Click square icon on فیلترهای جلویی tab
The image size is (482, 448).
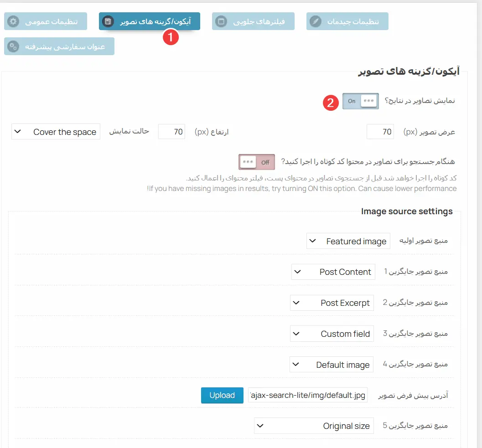221,21
